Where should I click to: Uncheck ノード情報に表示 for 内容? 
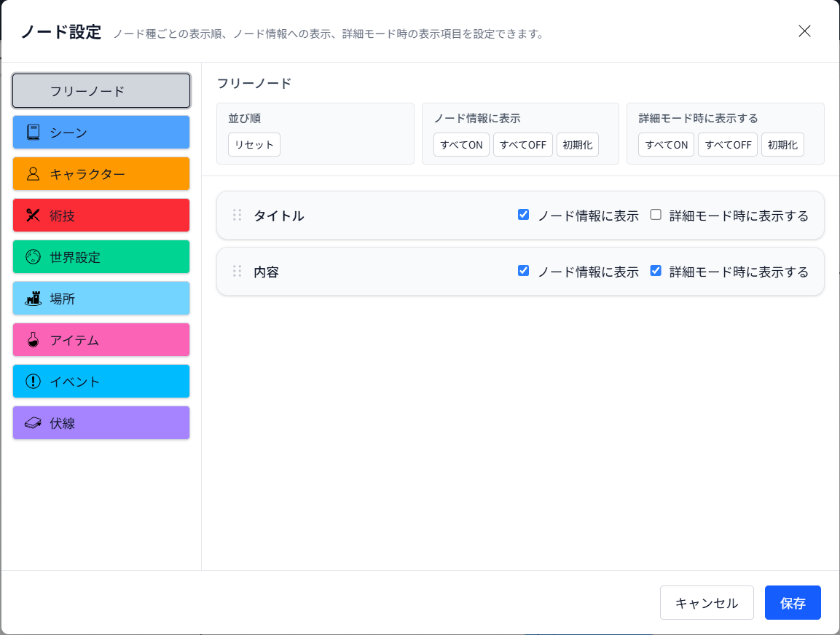tap(523, 271)
